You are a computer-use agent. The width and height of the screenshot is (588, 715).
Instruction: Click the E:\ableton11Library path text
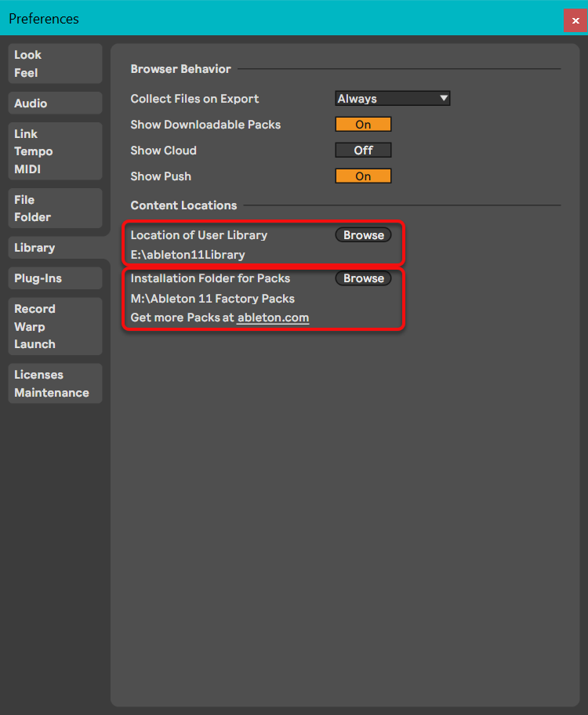pyautogui.click(x=188, y=255)
